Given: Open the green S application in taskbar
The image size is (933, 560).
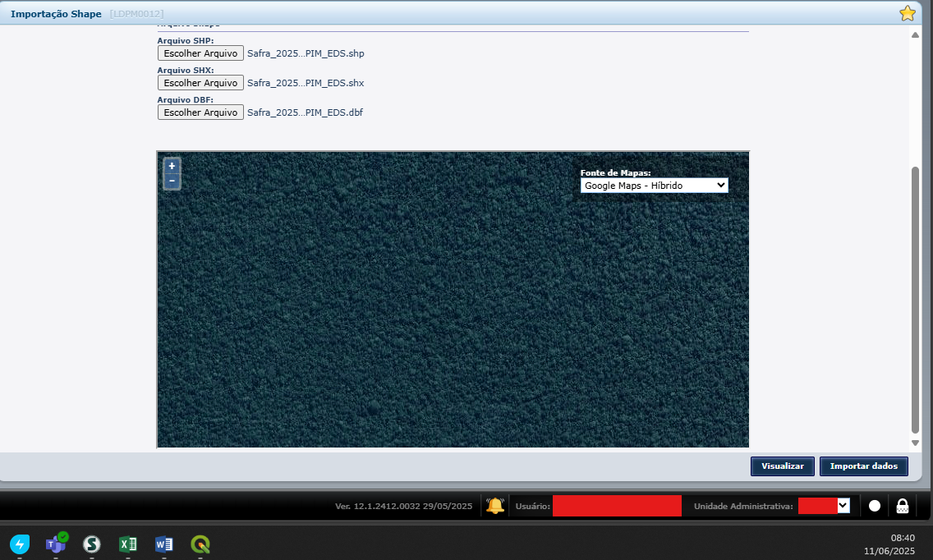Looking at the screenshot, I should click(92, 544).
